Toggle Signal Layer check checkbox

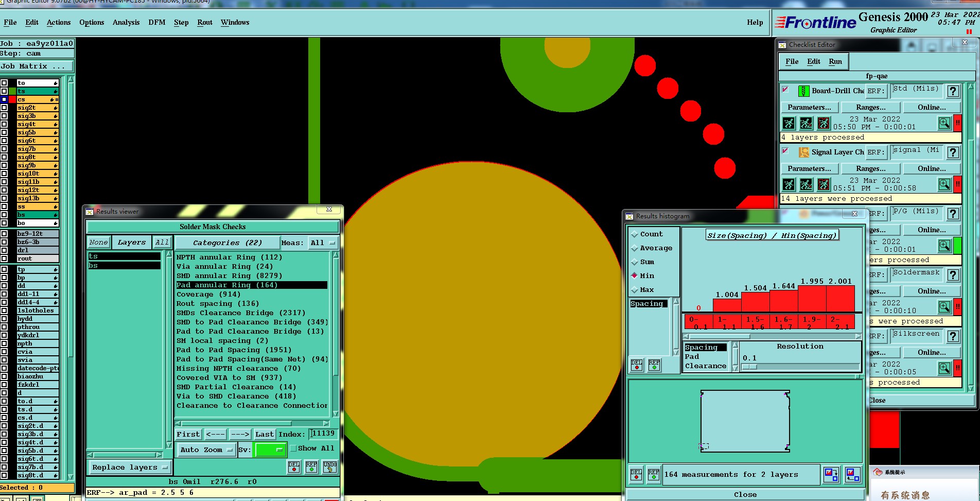785,151
